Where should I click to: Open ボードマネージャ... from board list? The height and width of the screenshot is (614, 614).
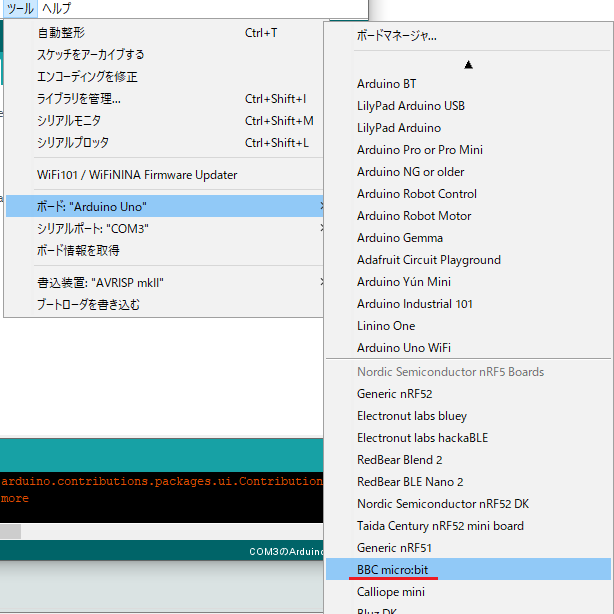(468, 36)
